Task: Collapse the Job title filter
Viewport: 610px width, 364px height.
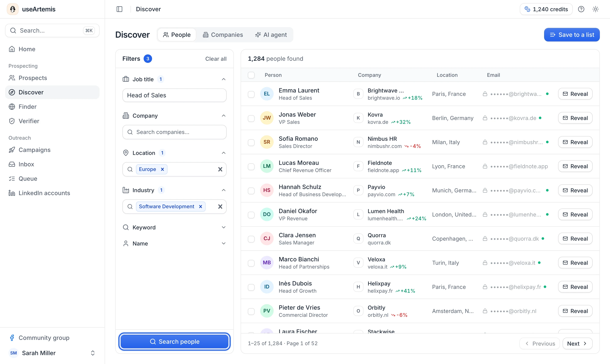Action: click(223, 79)
